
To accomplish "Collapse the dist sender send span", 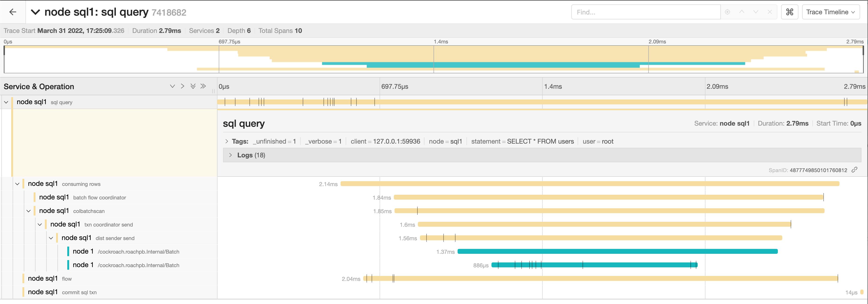I will pos(51,238).
